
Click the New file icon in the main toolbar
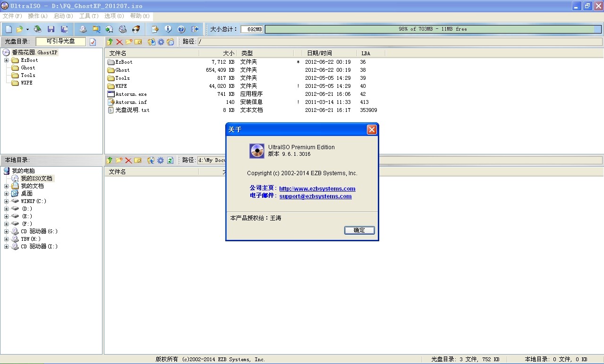pos(9,29)
